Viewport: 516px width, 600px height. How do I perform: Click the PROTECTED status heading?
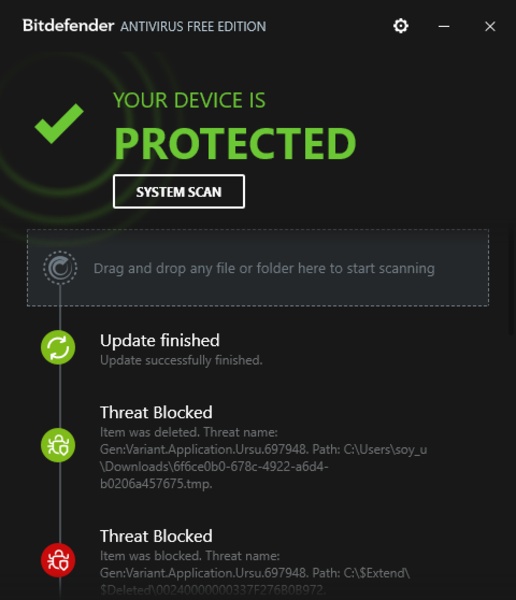click(235, 143)
